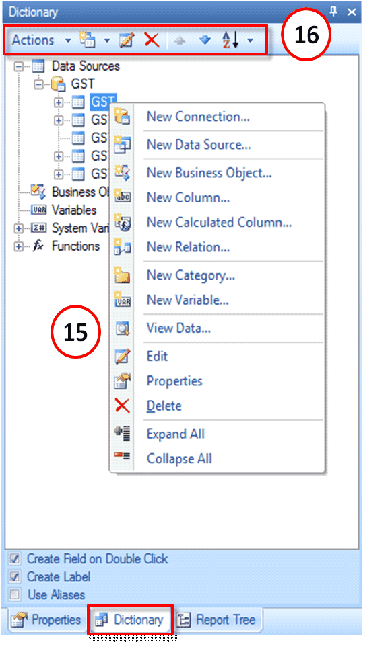Switch to the Report Tree tab
This screenshot has width=365, height=649.
pyautogui.click(x=218, y=620)
